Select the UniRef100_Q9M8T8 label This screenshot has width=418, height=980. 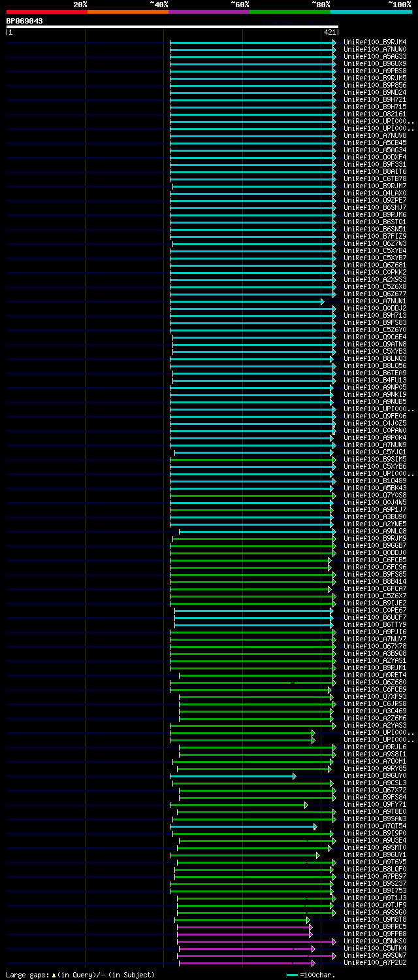[x=375, y=919]
